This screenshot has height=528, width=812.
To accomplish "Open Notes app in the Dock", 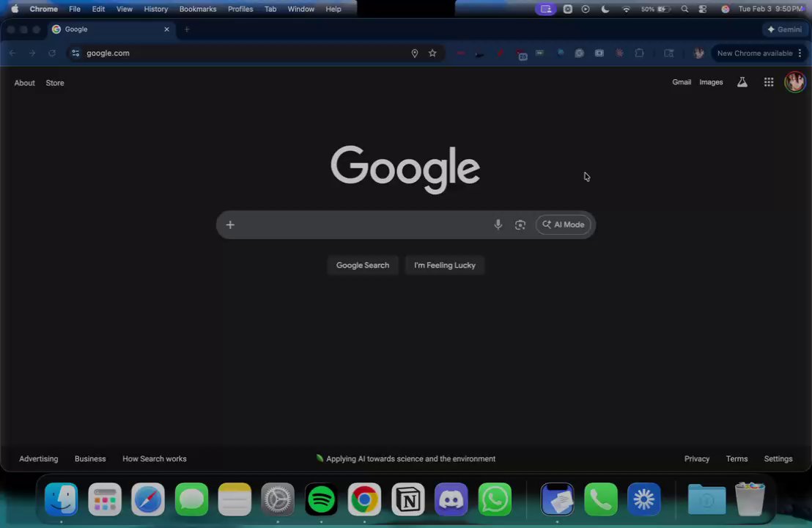I will coord(235,499).
